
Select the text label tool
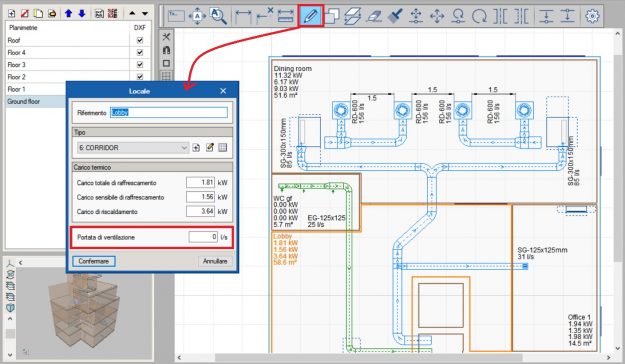coord(176,16)
